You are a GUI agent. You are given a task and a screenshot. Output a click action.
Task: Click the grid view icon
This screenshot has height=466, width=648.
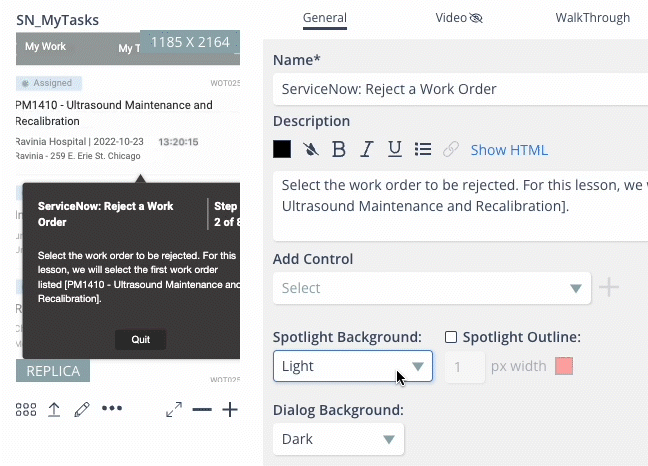click(x=26, y=409)
